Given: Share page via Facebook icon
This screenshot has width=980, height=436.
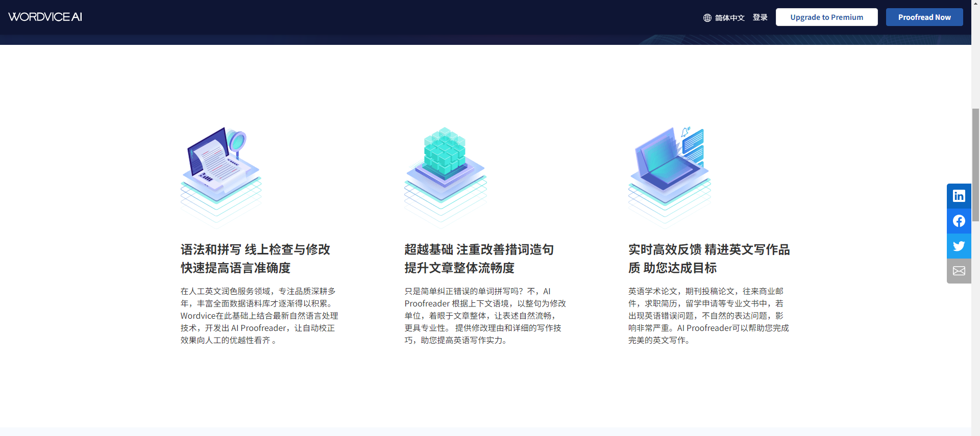Looking at the screenshot, I should tap(959, 221).
